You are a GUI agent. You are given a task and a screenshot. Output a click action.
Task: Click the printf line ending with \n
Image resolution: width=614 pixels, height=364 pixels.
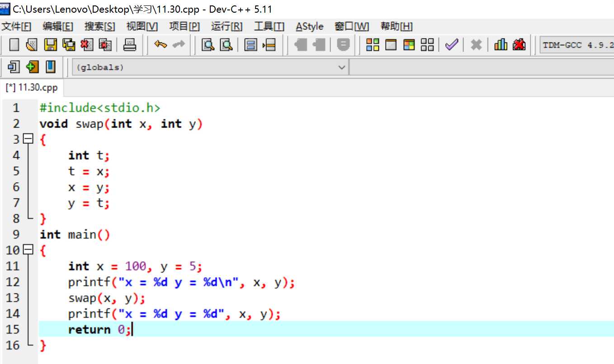pos(182,282)
